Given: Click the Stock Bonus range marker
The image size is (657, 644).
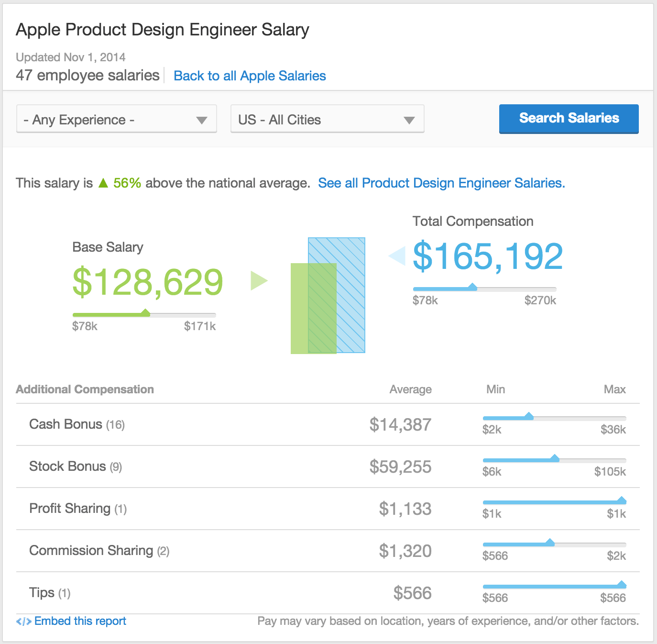Looking at the screenshot, I should tap(555, 458).
